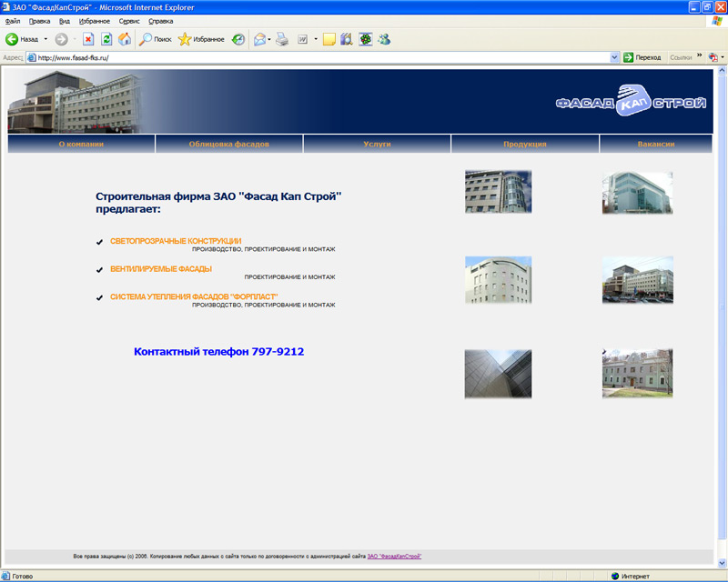Click the ФасадКапСтрой logo in the banner

pos(632,101)
